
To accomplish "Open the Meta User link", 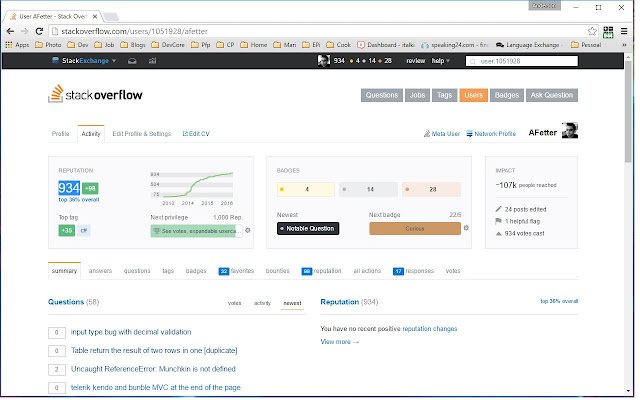I will pyautogui.click(x=442, y=133).
